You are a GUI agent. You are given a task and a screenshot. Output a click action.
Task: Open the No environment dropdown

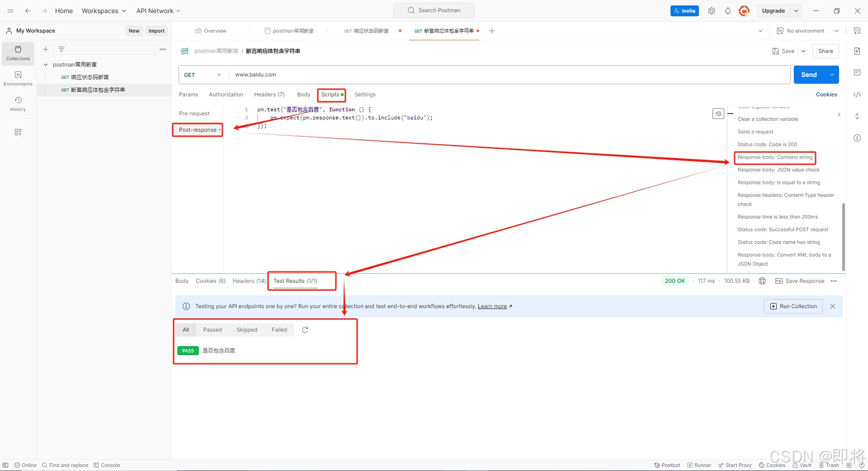[x=808, y=31]
